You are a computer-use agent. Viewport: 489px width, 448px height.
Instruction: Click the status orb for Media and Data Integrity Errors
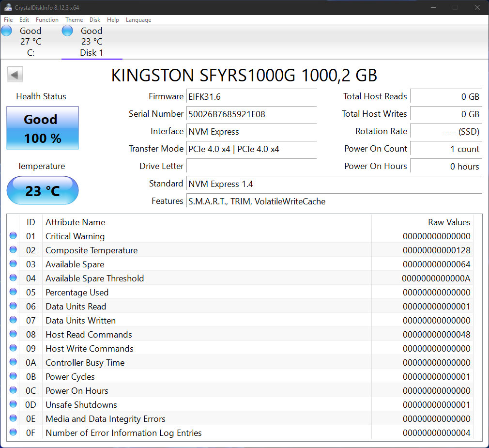[13, 418]
